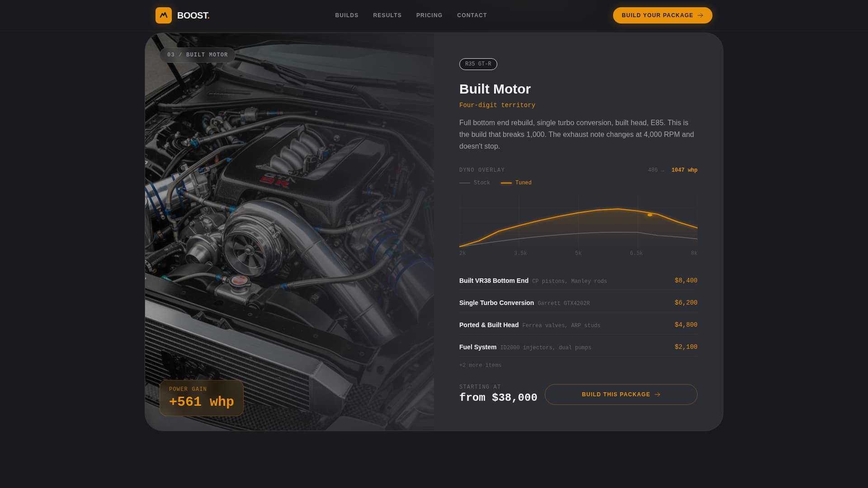Click the orange dot on the dyno curve
The width and height of the screenshot is (868, 488).
[650, 215]
